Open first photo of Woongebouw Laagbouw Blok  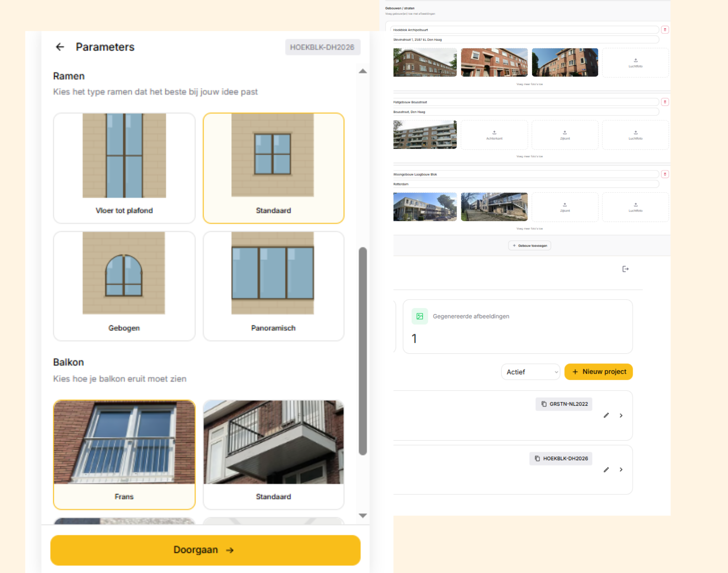(425, 207)
